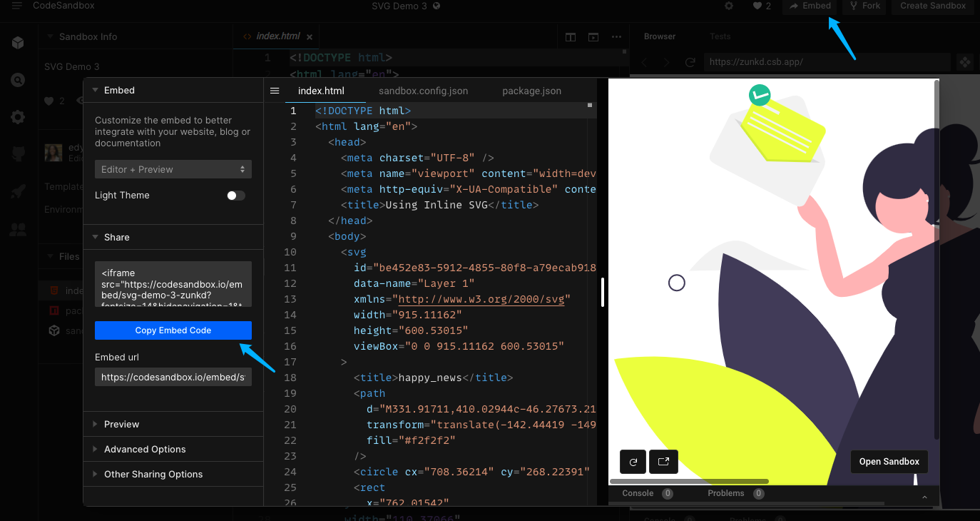This screenshot has width=980, height=521.
Task: Click the sandbox config cube icon in Files
Action: tap(53, 330)
